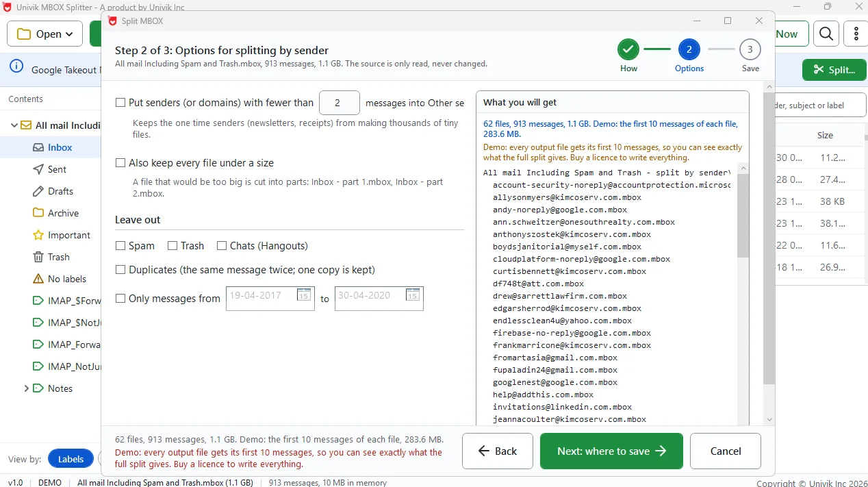Click the completed How step checkmark

tap(628, 49)
